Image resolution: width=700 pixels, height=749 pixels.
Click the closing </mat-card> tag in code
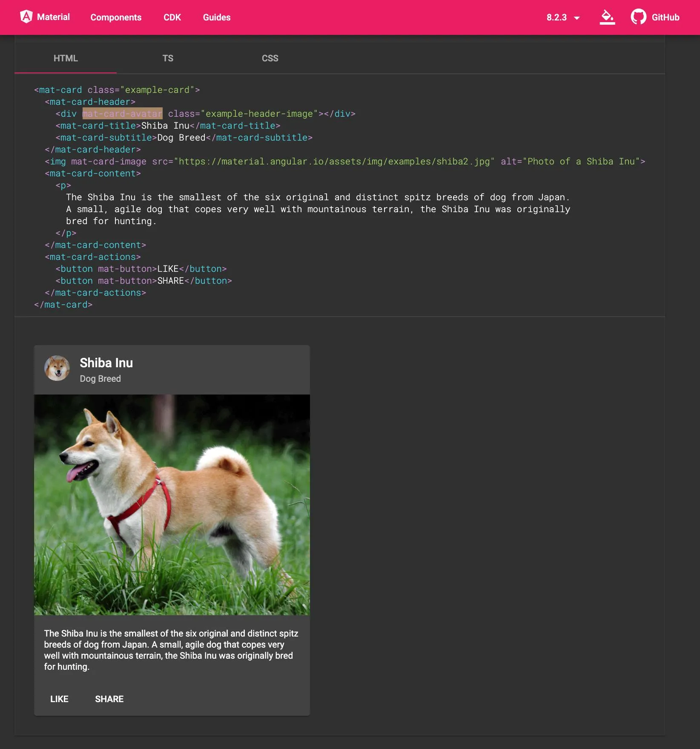click(63, 305)
